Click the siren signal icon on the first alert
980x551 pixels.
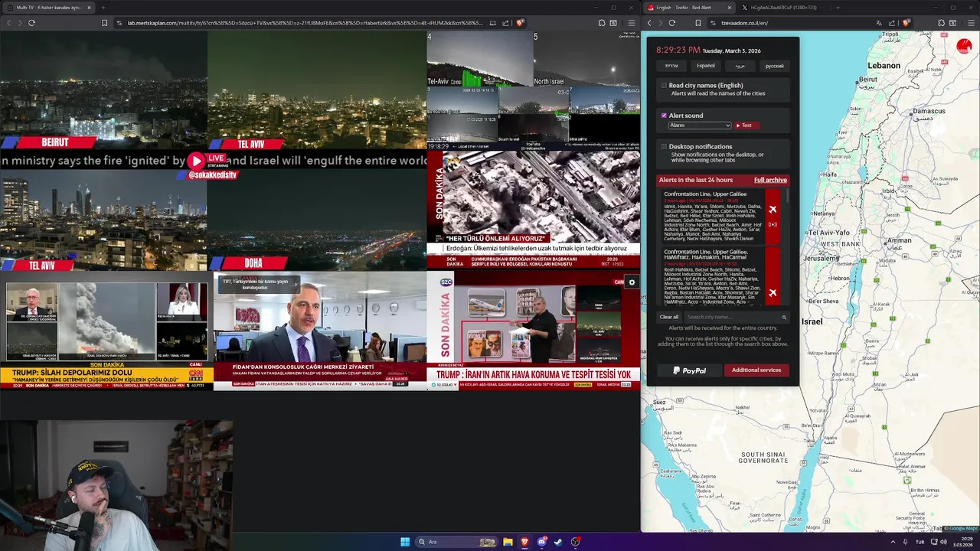(x=773, y=225)
